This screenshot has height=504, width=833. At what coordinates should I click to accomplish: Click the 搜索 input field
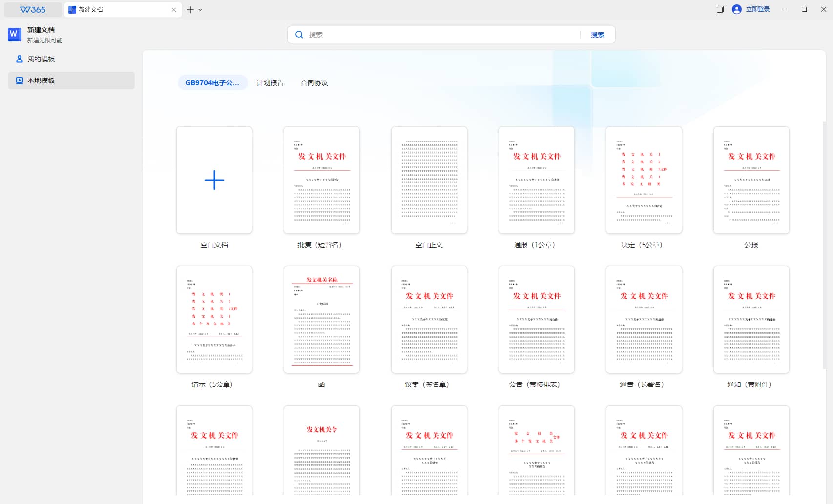pos(439,35)
